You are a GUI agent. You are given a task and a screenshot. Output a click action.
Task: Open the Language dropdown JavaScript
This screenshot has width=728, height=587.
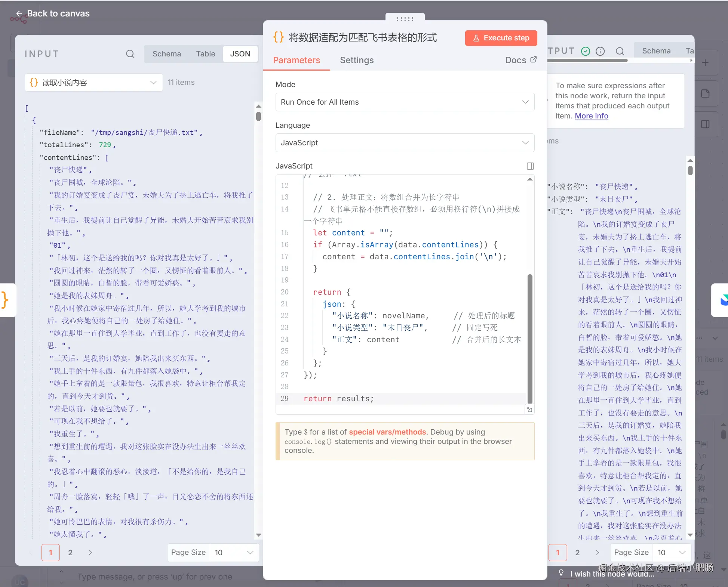(x=405, y=143)
